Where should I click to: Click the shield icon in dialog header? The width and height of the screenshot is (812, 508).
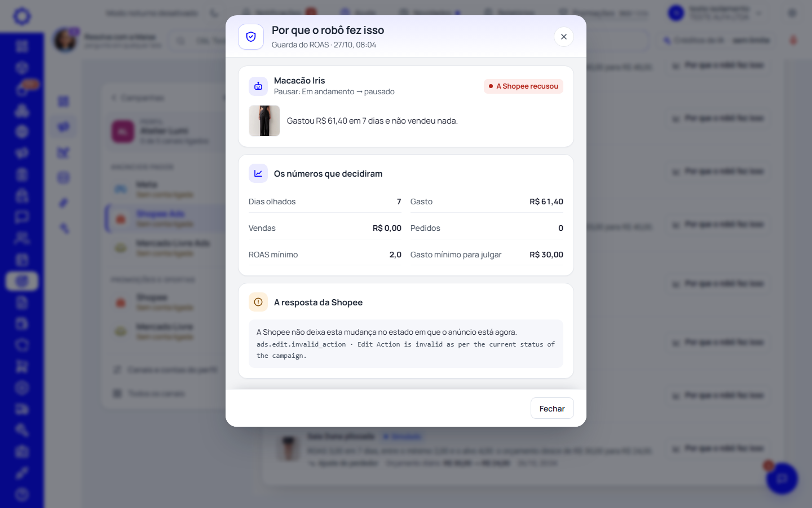(251, 37)
